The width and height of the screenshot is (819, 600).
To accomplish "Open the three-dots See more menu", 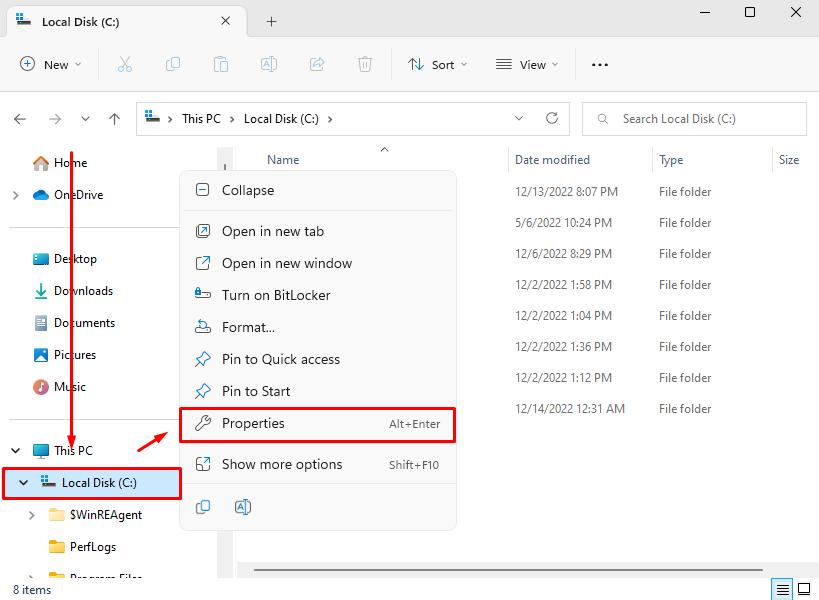I will click(x=600, y=65).
